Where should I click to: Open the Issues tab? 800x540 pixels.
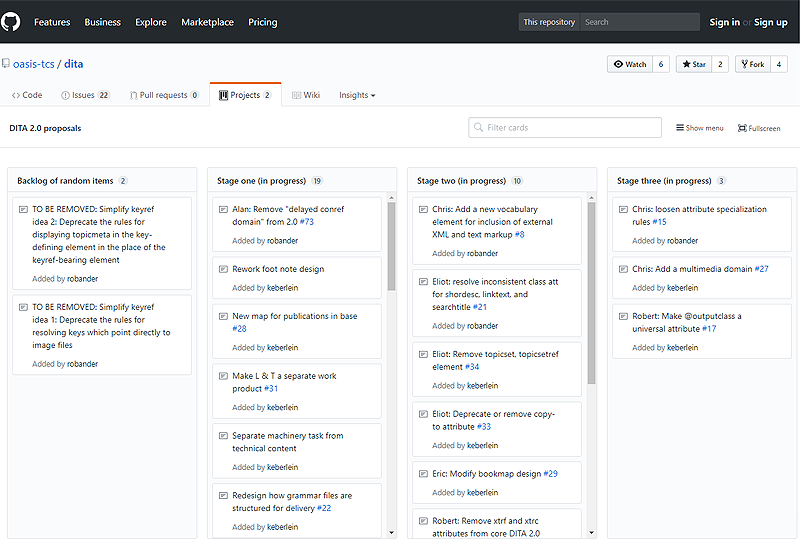pyautogui.click(x=85, y=95)
